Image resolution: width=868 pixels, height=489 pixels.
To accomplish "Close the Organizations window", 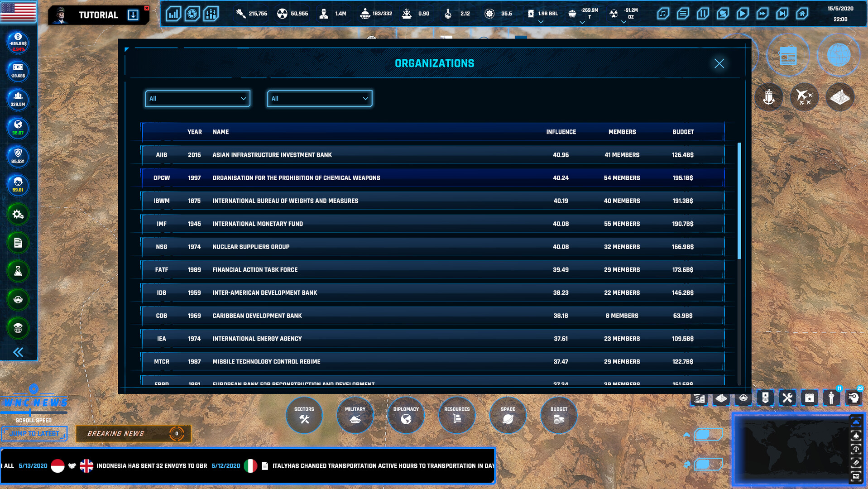I will click(x=719, y=63).
